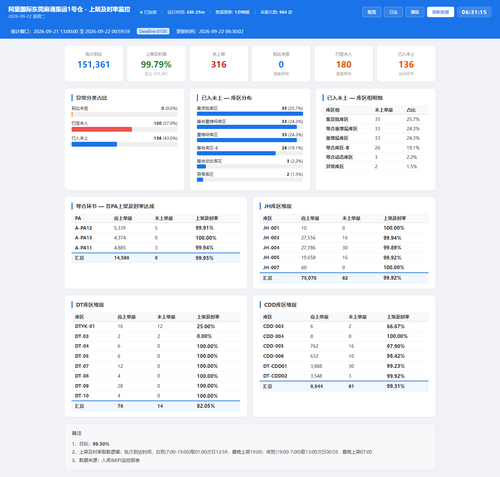Select the JH-001 row label
The width and height of the screenshot is (500, 477).
[x=271, y=228]
